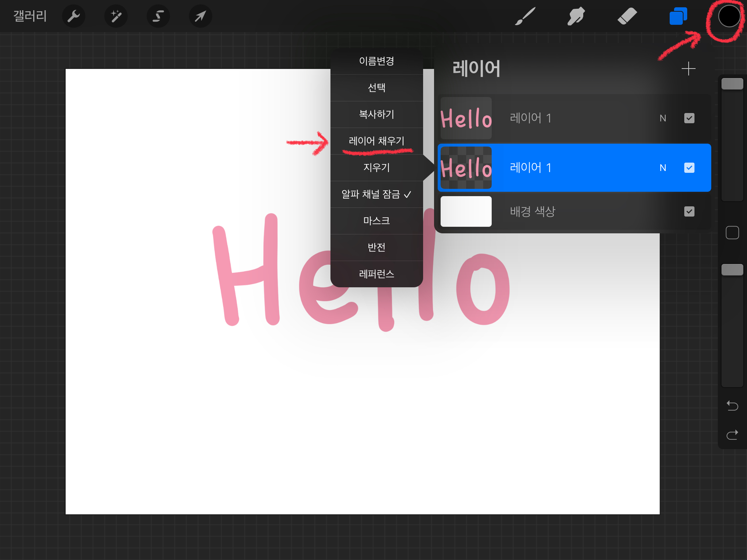Select the Eraser tool
The image size is (747, 560).
coord(627,16)
